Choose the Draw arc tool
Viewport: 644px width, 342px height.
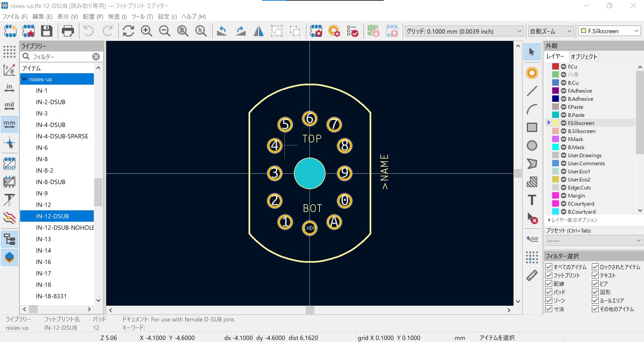[x=532, y=109]
